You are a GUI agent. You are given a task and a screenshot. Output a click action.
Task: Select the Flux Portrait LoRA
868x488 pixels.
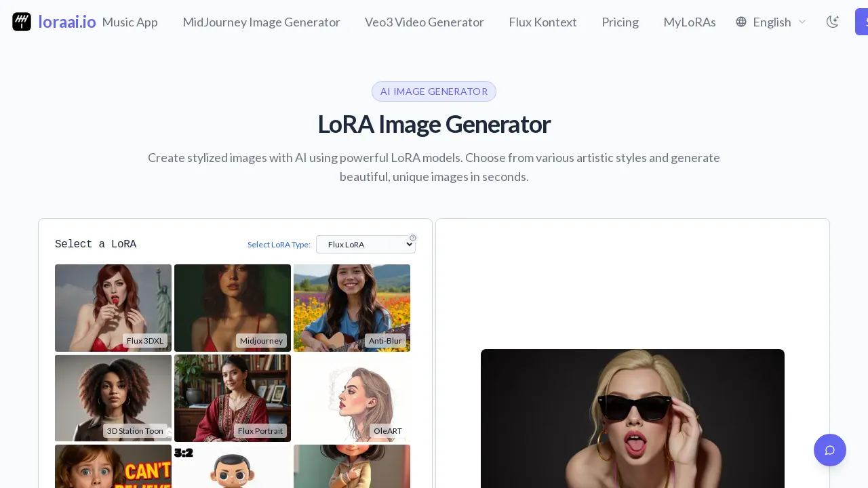tap(232, 398)
